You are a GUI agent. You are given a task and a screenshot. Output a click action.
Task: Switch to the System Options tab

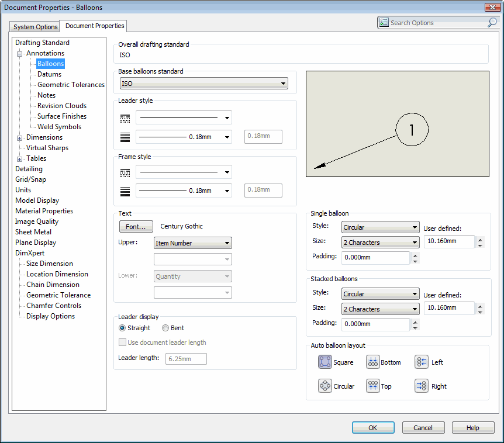(35, 27)
